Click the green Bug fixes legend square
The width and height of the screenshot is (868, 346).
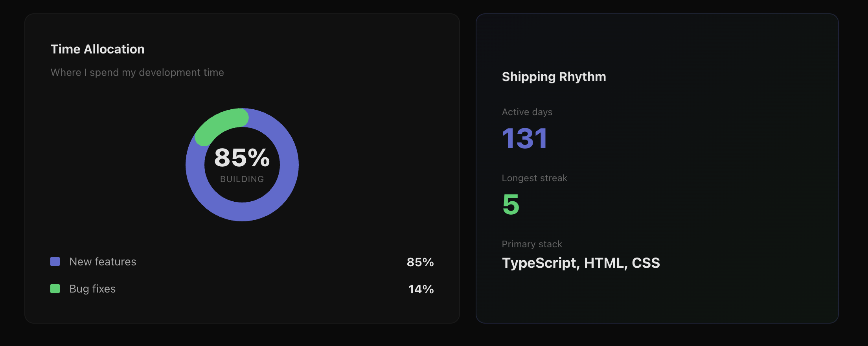click(x=55, y=288)
